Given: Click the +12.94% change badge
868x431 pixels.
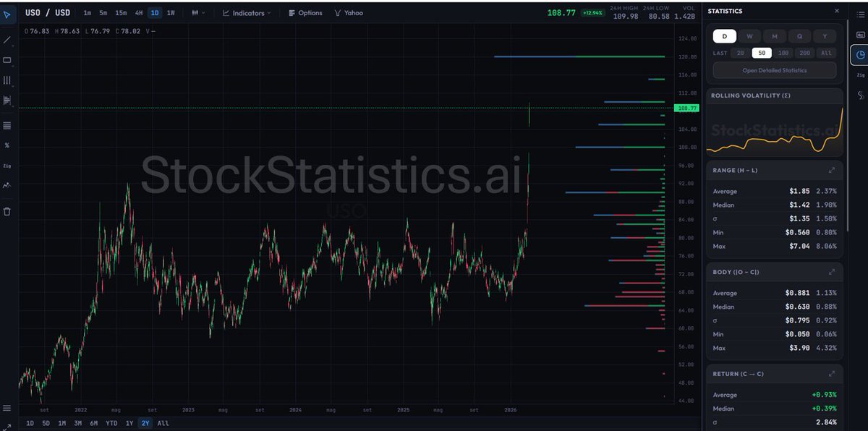Looking at the screenshot, I should point(592,13).
